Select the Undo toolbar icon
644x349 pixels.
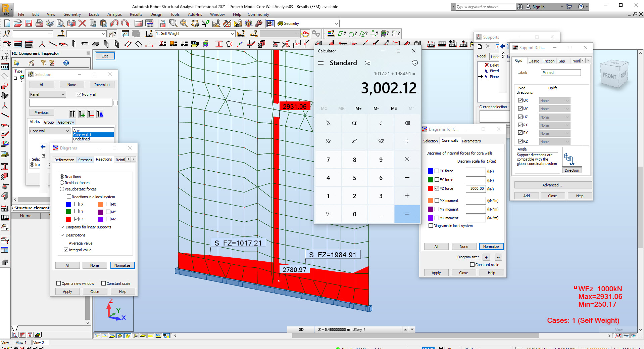114,23
